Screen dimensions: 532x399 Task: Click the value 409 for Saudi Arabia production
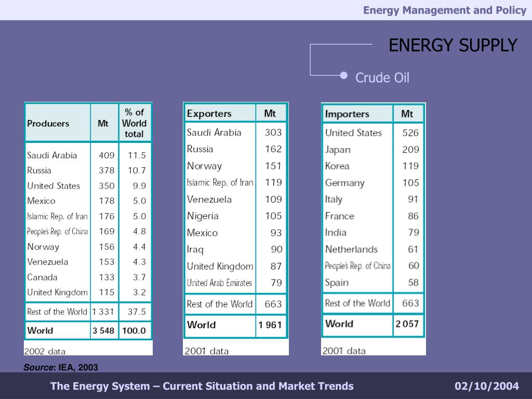coord(107,155)
